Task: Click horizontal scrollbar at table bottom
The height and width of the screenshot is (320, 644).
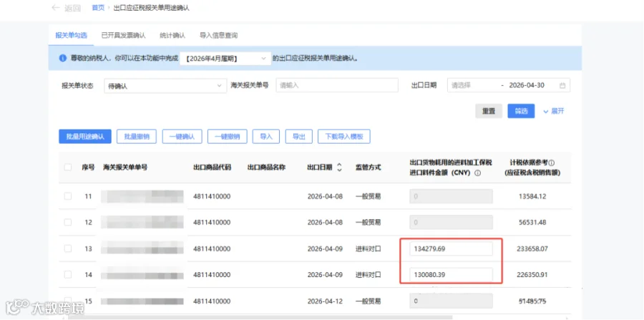Action: coord(260,317)
